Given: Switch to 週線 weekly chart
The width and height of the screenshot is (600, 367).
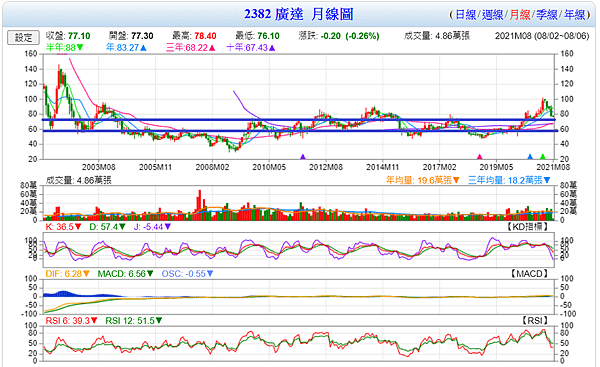Looking at the screenshot, I should 492,15.
